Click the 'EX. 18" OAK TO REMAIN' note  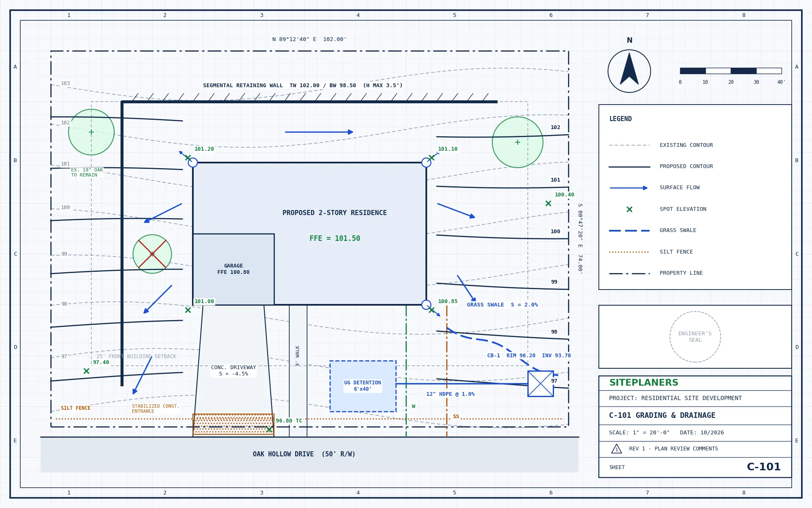(x=87, y=173)
